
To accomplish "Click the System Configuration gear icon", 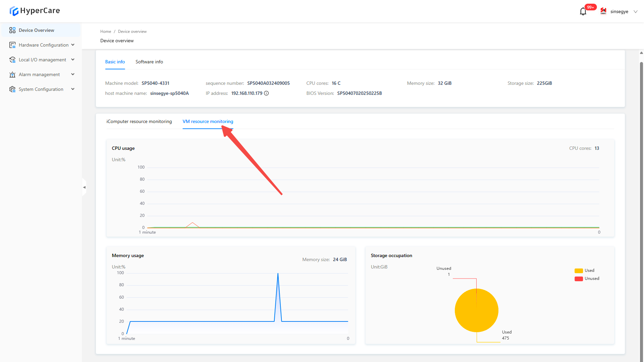I will (12, 89).
